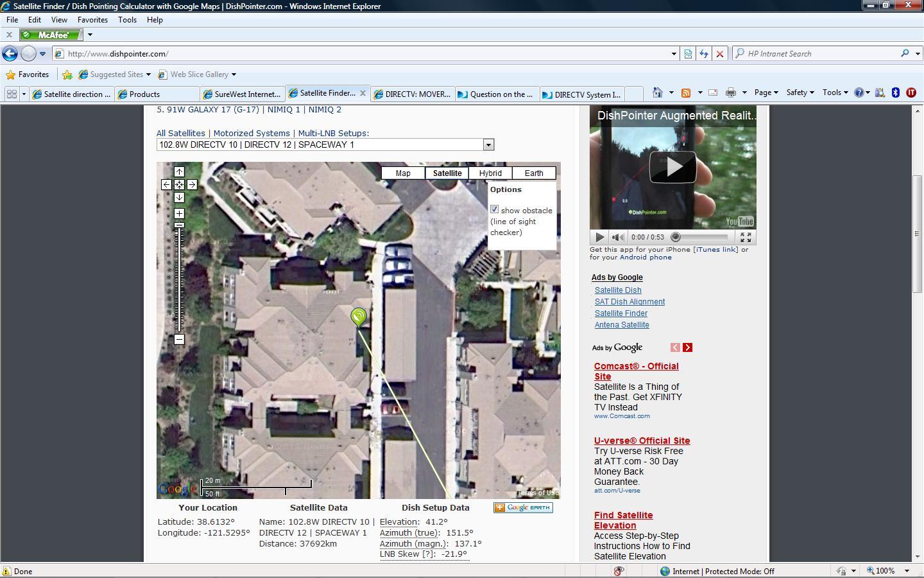Uncheck the show obstacle checkbox
Screen dimensions: 924x578
(494, 209)
